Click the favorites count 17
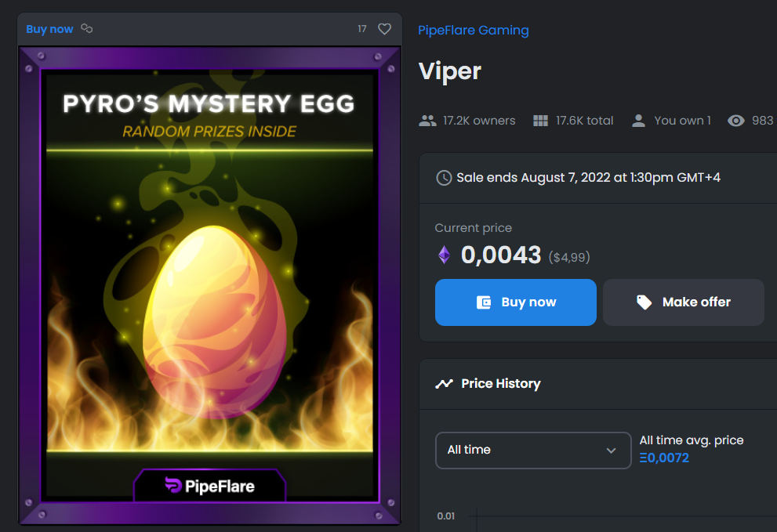Screen dimensions: 777x532 coord(362,29)
